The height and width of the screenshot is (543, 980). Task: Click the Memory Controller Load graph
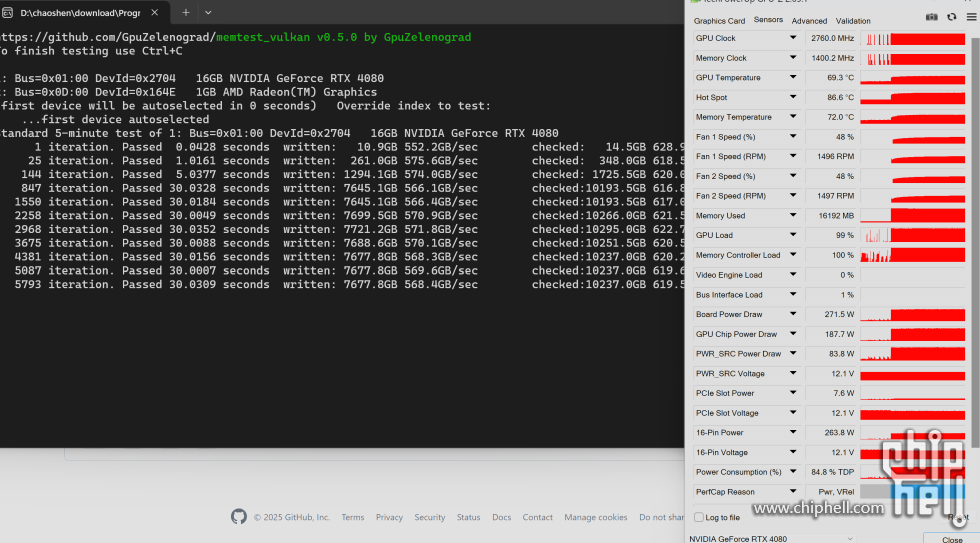pos(912,256)
